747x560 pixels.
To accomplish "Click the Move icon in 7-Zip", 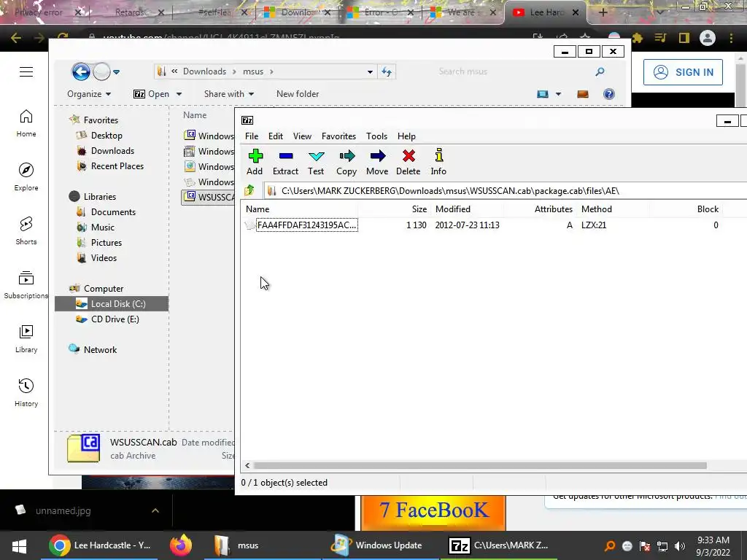I will pos(377,156).
